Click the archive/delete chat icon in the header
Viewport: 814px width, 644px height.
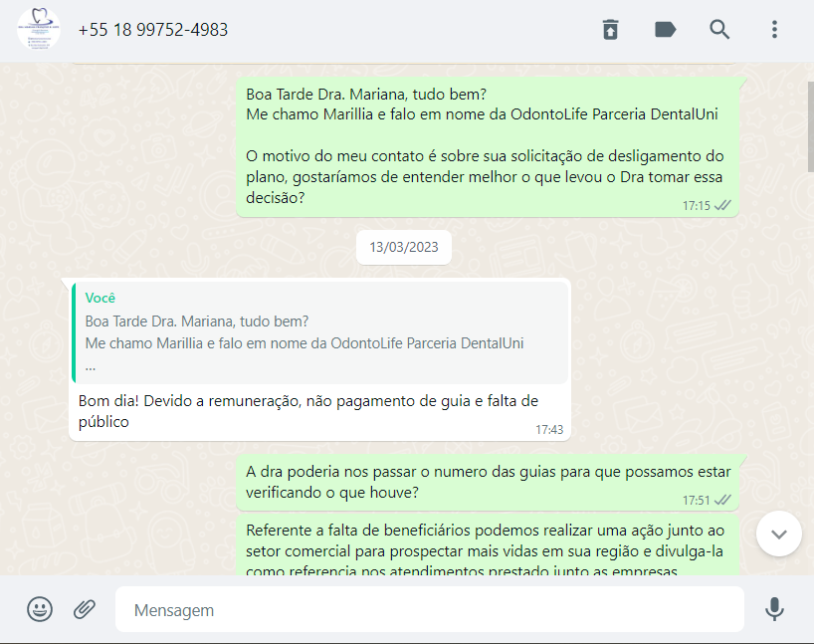pos(611,30)
